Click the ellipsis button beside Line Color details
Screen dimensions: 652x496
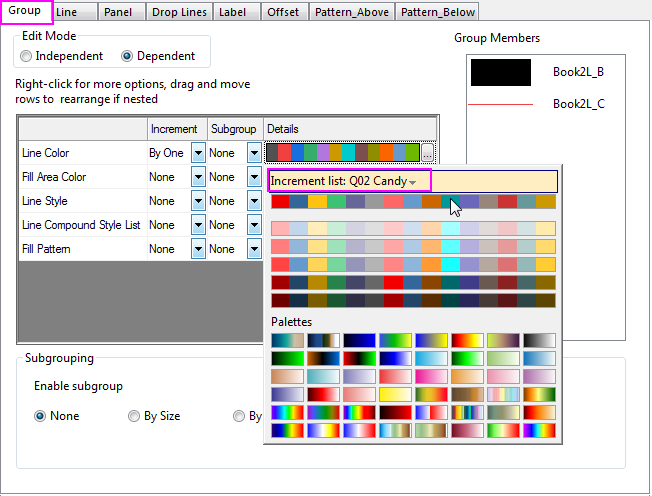tap(428, 153)
